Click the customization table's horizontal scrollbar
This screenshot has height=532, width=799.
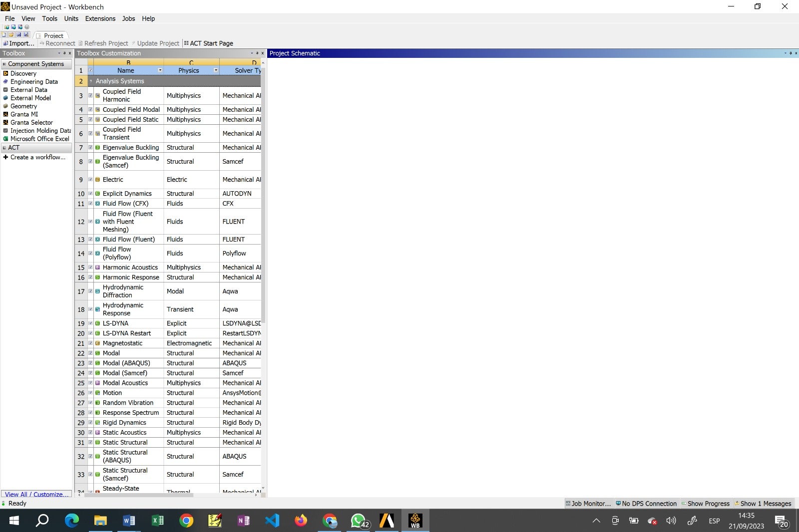[x=139, y=495]
